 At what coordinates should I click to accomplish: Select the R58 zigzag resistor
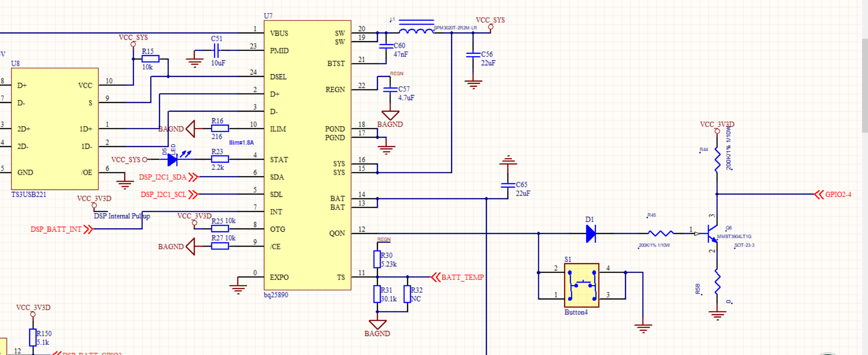pos(717,282)
